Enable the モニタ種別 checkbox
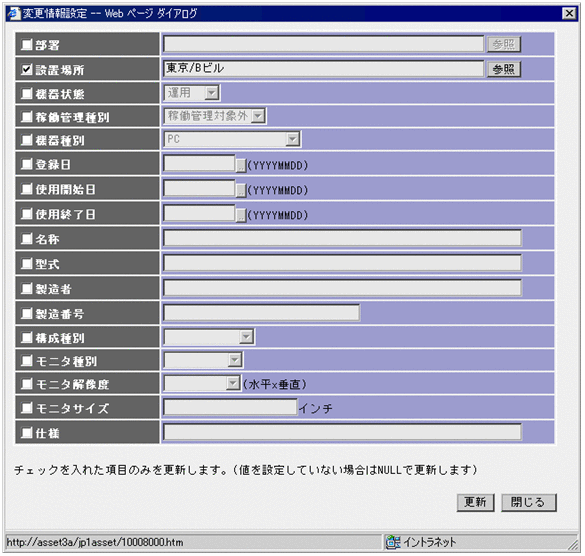Image resolution: width=585 pixels, height=556 pixels. point(26,360)
